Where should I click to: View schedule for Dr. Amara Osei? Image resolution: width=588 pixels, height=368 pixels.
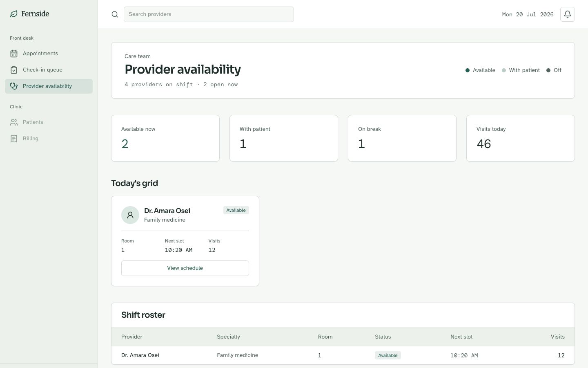(185, 268)
